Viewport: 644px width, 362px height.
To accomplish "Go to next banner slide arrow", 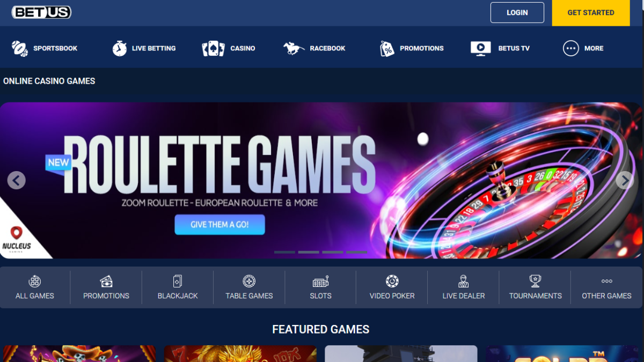I will point(624,180).
